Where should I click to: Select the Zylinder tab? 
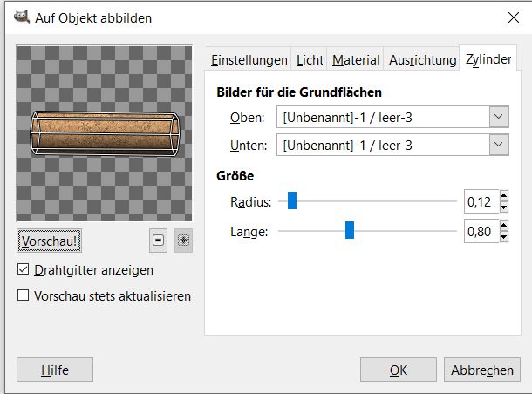point(488,58)
